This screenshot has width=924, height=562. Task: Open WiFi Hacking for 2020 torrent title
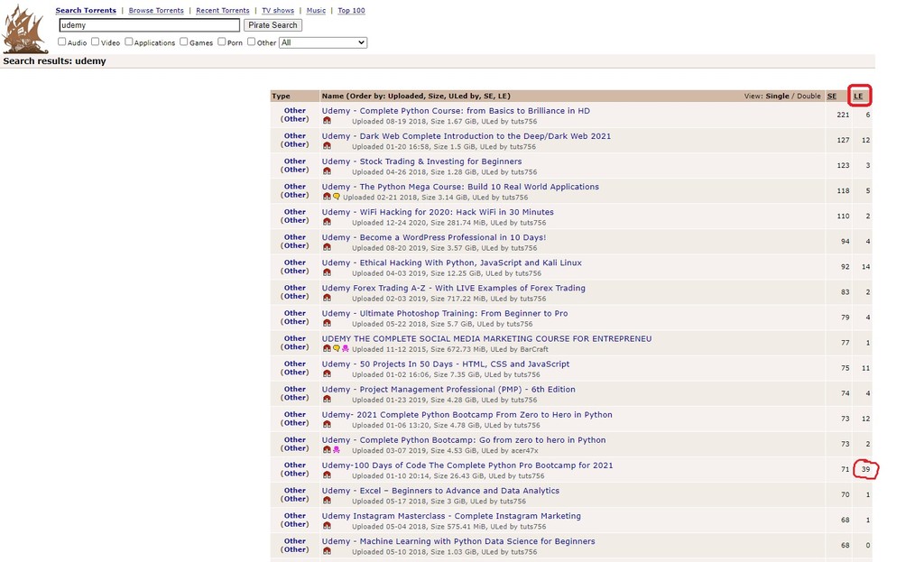(438, 212)
